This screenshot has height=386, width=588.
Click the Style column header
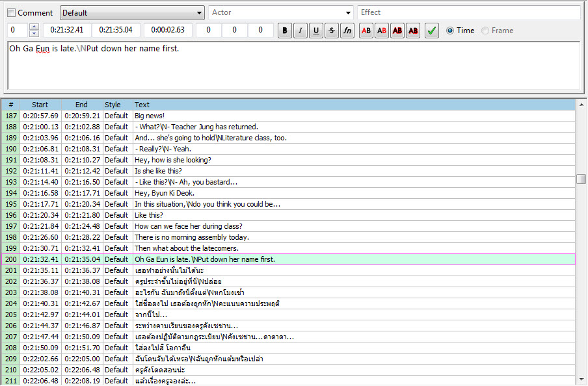tap(117, 105)
